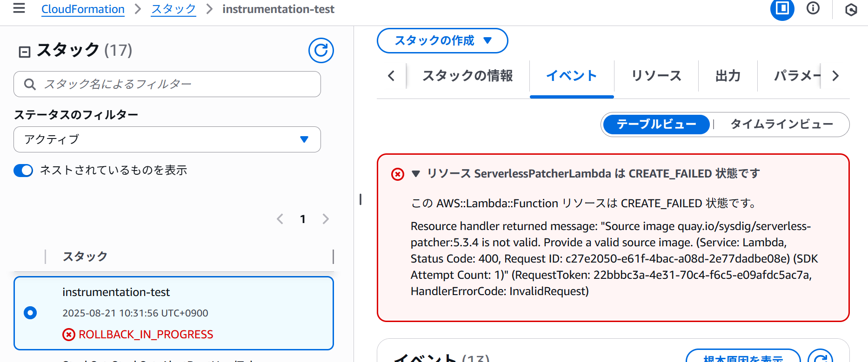Switch to 出力 tab
The image size is (868, 362).
728,76
